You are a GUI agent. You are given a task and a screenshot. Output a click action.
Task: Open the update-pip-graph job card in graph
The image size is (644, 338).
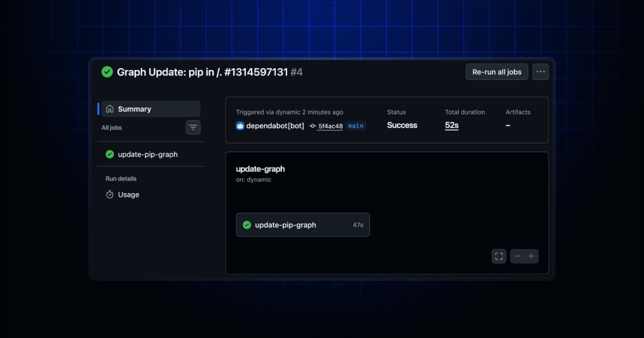pos(303,225)
